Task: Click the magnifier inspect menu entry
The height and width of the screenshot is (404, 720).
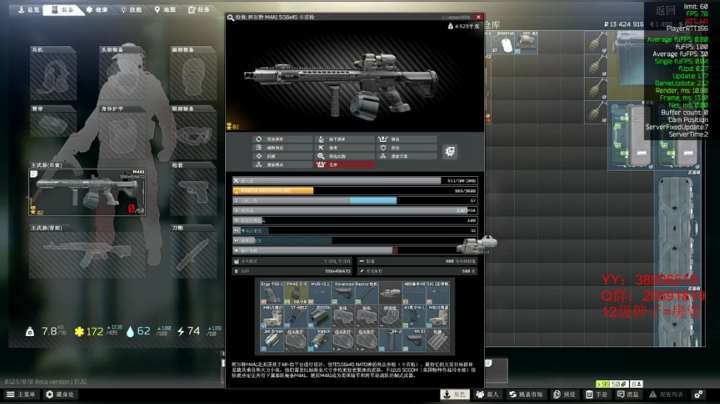Action: (345, 156)
